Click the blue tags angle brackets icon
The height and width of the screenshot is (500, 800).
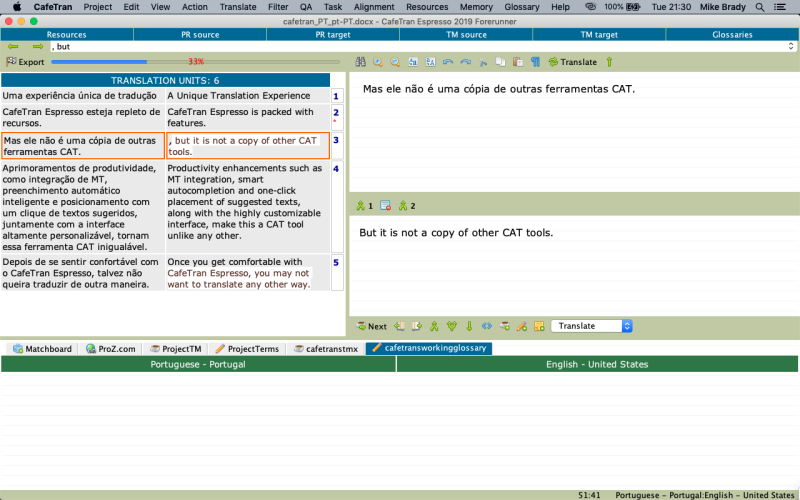pyautogui.click(x=487, y=326)
